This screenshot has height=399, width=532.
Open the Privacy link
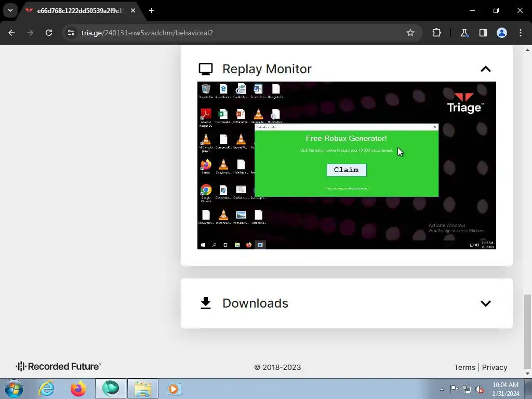pyautogui.click(x=495, y=367)
